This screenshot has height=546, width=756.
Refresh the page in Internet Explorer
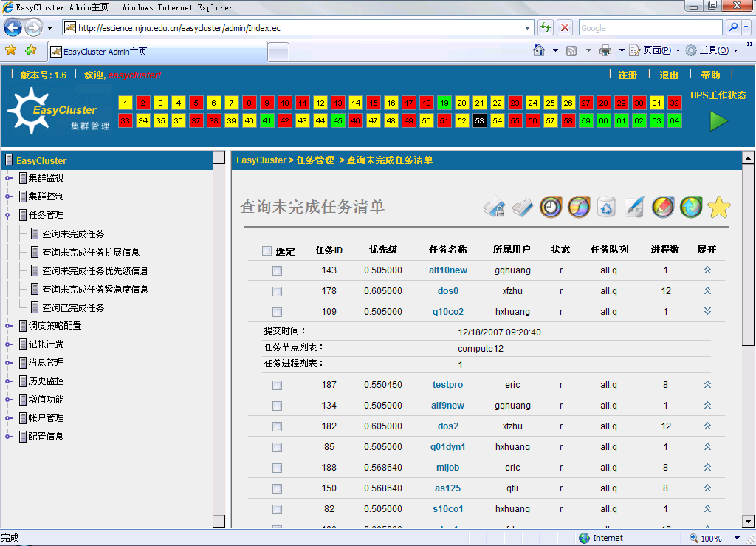tap(546, 27)
